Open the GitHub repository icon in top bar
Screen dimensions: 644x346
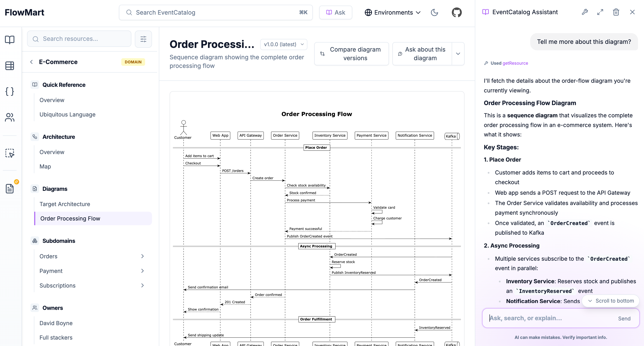point(457,12)
